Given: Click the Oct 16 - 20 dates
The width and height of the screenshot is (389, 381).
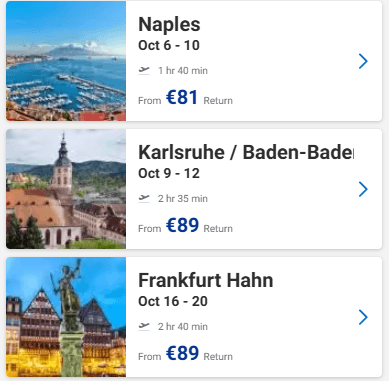Looking at the screenshot, I should [173, 302].
